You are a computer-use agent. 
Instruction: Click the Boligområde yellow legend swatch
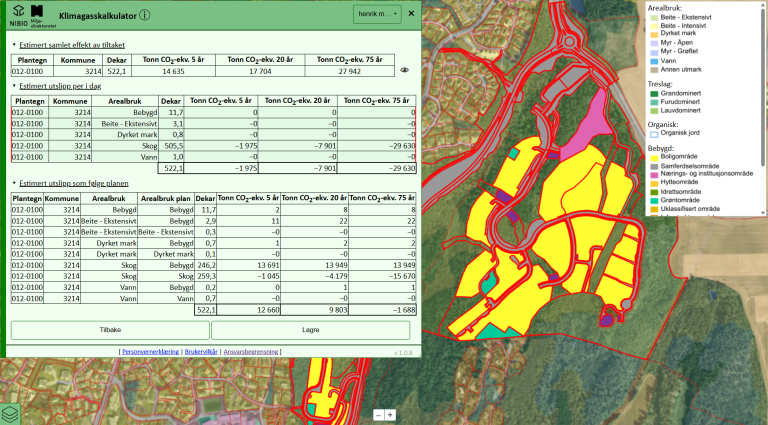653,157
